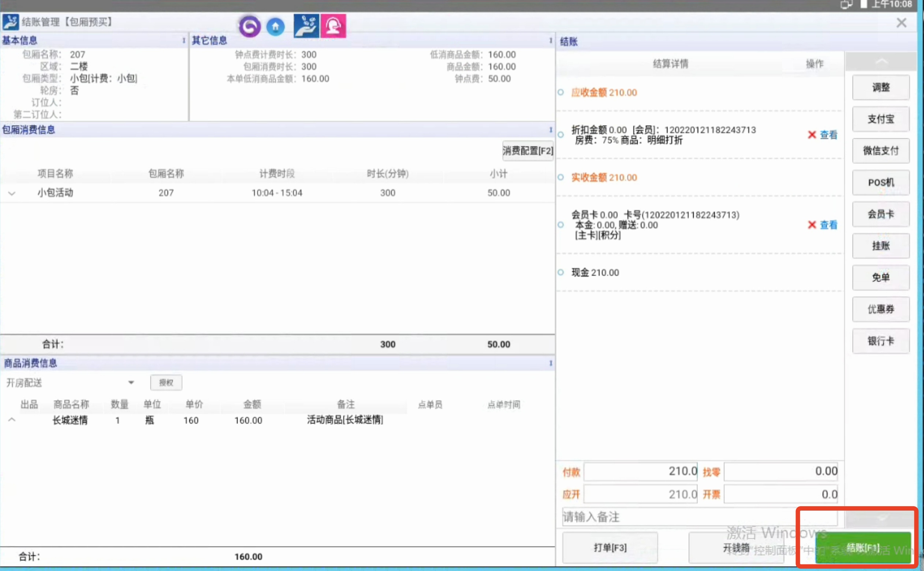Select POS机 payment
924x571 pixels.
880,183
